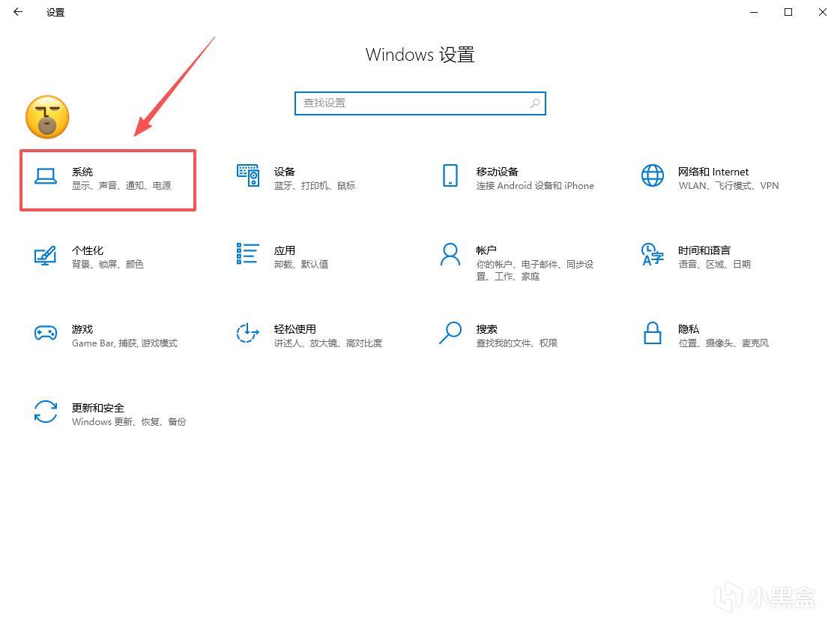Click the text 位置、摄像头、麦克风

point(724,343)
